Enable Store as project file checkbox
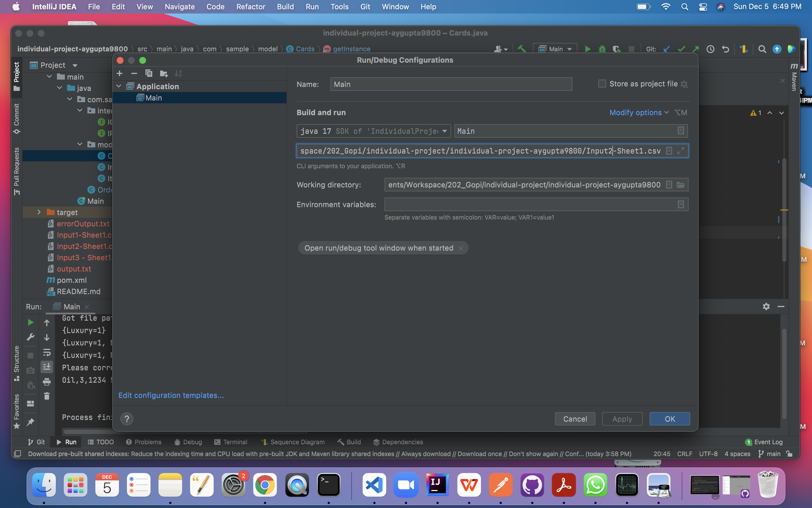812x508 pixels. [602, 84]
